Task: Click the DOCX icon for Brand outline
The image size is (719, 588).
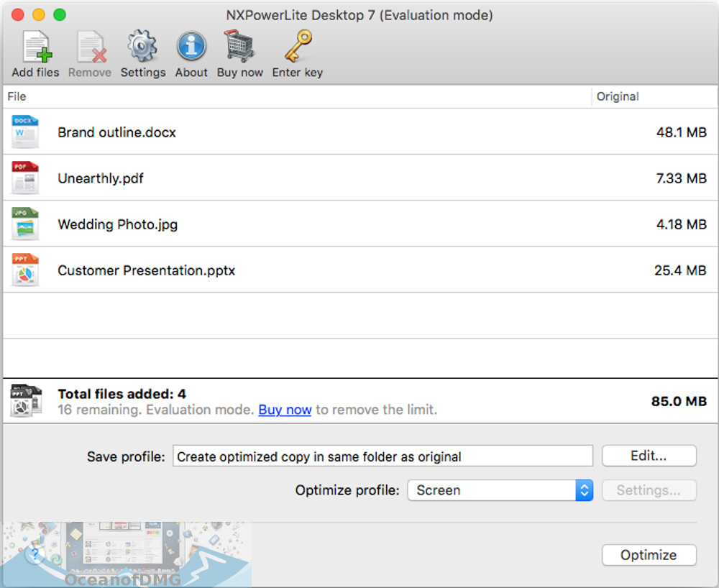Action: (x=24, y=132)
